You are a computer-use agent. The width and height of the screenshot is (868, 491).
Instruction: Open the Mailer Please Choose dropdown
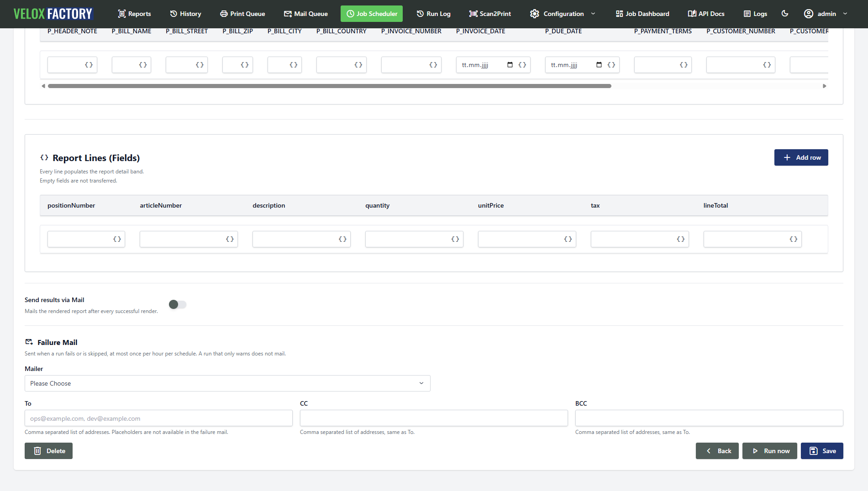(x=227, y=383)
